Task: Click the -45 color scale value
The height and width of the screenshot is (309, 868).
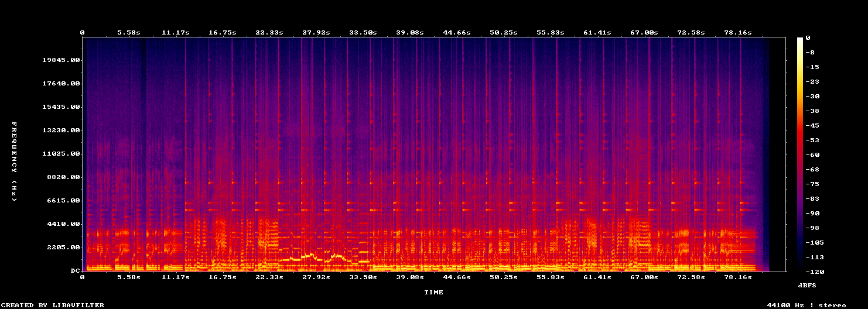Action: point(812,126)
